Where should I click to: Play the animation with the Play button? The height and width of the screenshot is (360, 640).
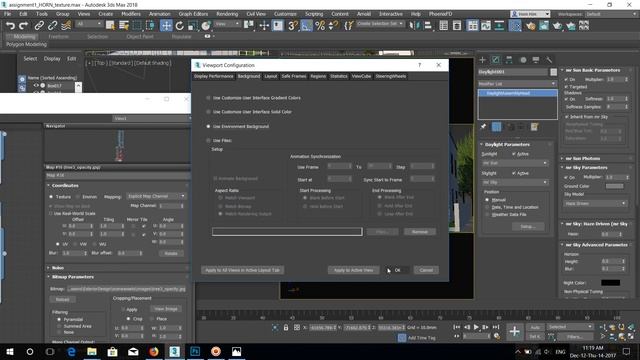[x=476, y=327]
